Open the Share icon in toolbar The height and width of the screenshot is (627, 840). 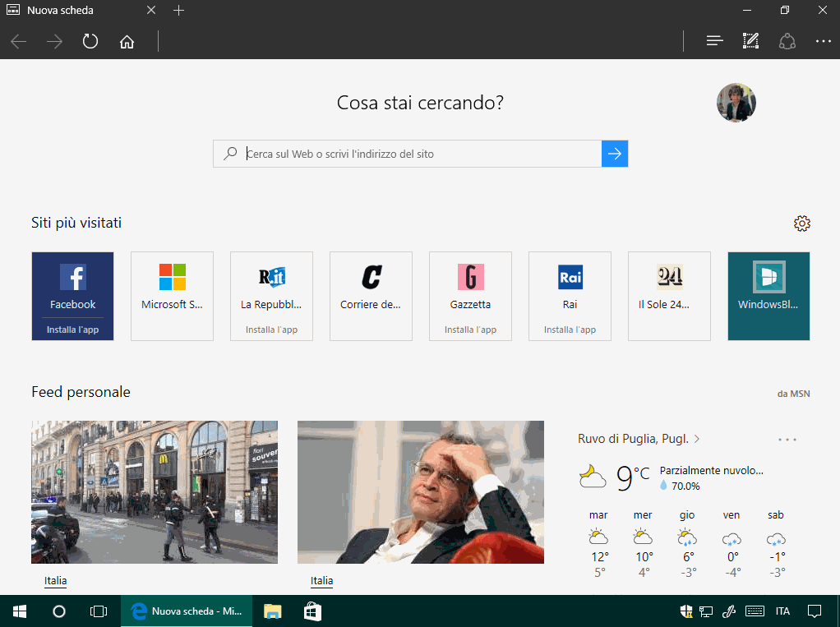(x=787, y=41)
